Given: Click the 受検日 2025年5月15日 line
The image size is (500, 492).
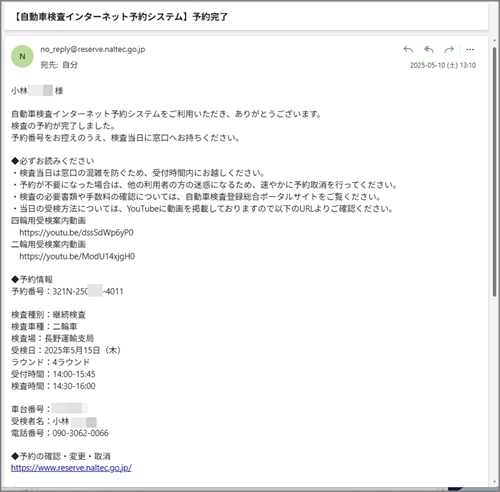Looking at the screenshot, I should pos(66,350).
